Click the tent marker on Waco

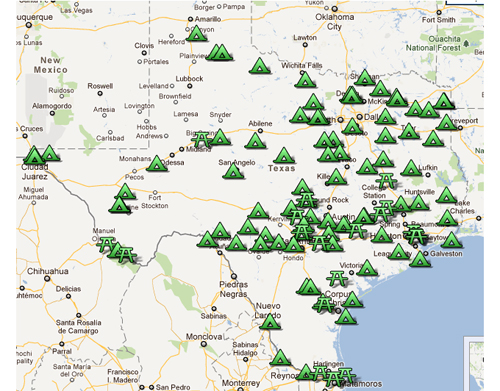pyautogui.click(x=340, y=152)
